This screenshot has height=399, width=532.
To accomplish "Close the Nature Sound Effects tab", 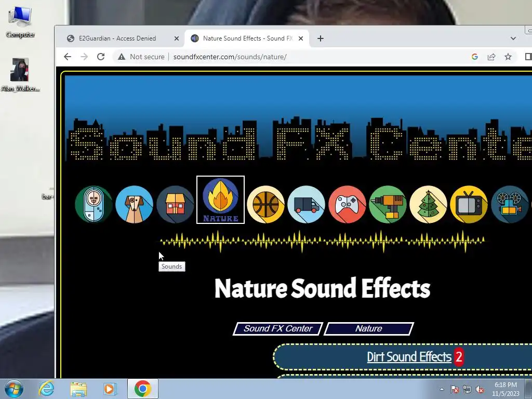I will 301,38.
